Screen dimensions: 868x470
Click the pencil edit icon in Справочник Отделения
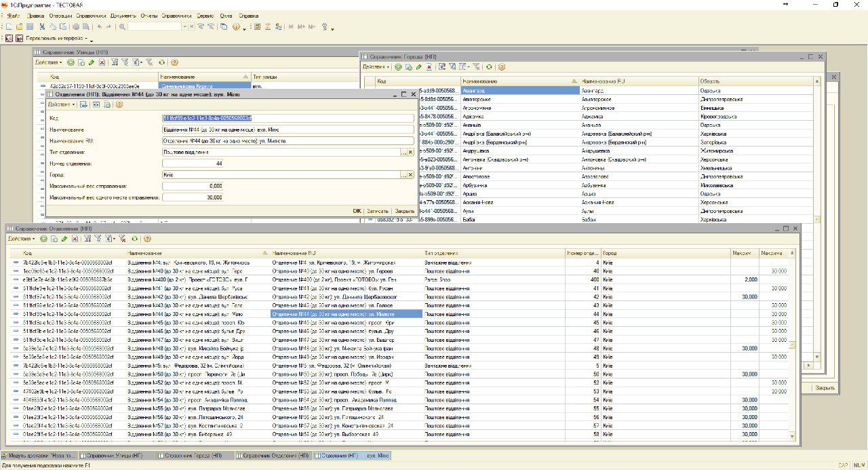pyautogui.click(x=64, y=239)
